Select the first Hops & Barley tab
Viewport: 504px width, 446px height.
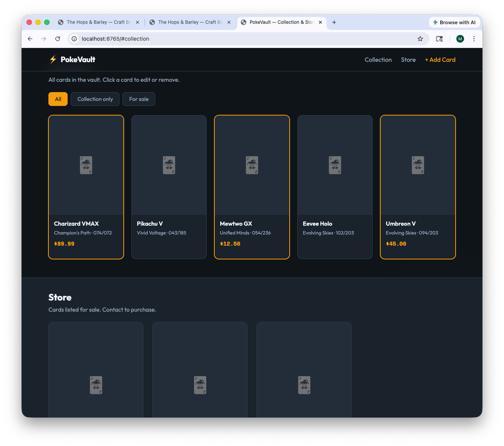96,22
